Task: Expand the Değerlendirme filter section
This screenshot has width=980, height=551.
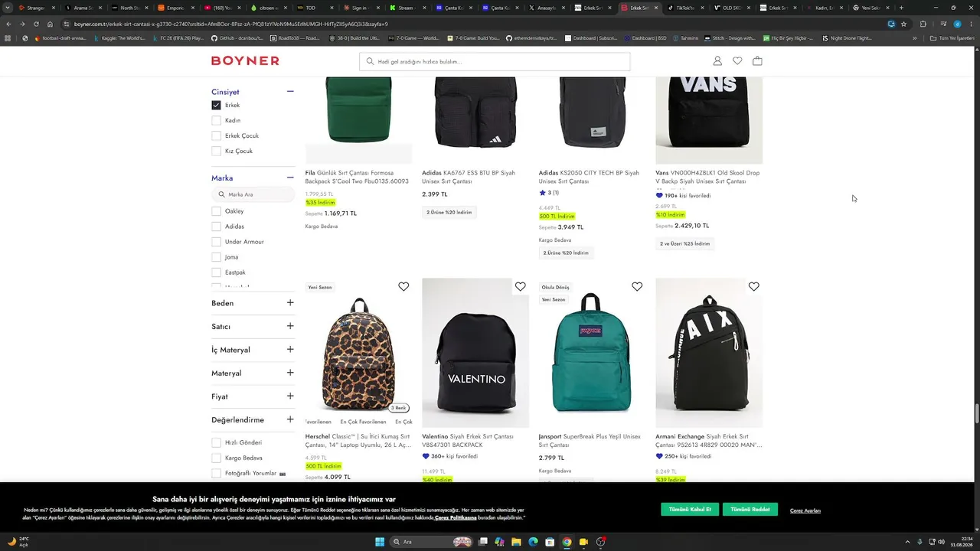Action: [x=290, y=419]
